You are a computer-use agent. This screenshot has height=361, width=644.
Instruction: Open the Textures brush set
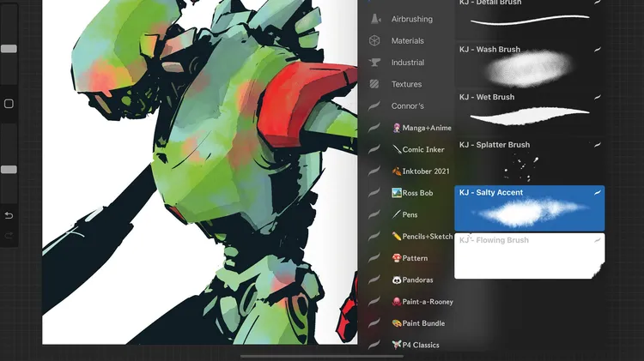click(x=407, y=84)
